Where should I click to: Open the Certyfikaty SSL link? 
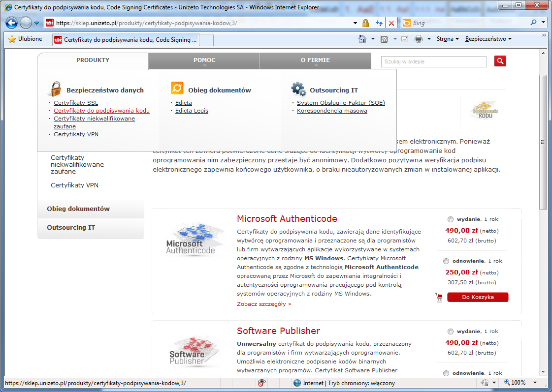tap(76, 103)
